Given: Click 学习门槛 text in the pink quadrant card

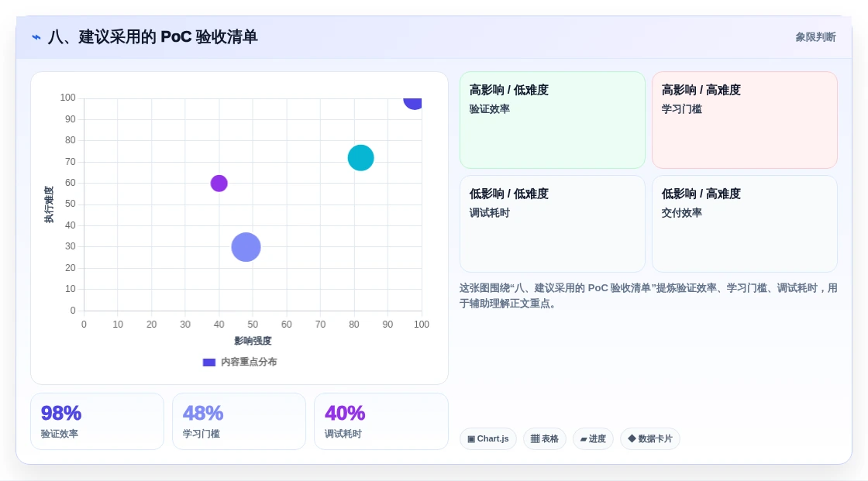Looking at the screenshot, I should (x=681, y=109).
